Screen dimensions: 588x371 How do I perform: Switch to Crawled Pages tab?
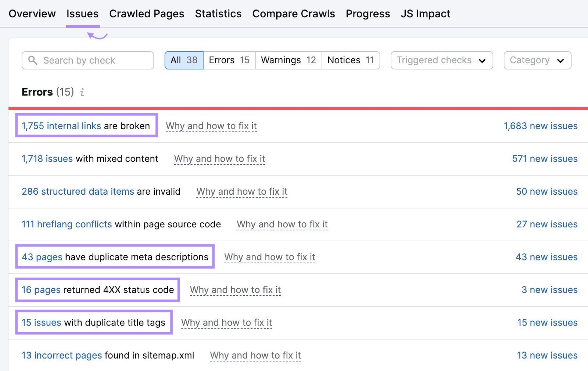(147, 14)
